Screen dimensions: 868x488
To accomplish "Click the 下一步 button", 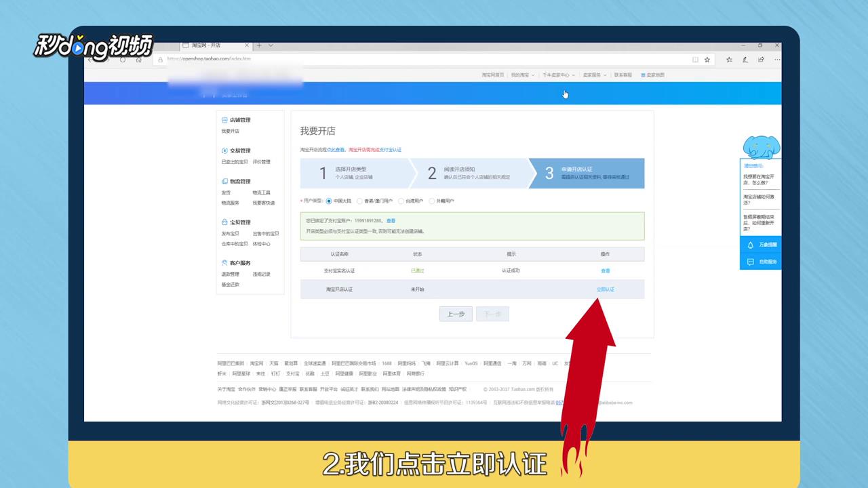I will coord(492,314).
